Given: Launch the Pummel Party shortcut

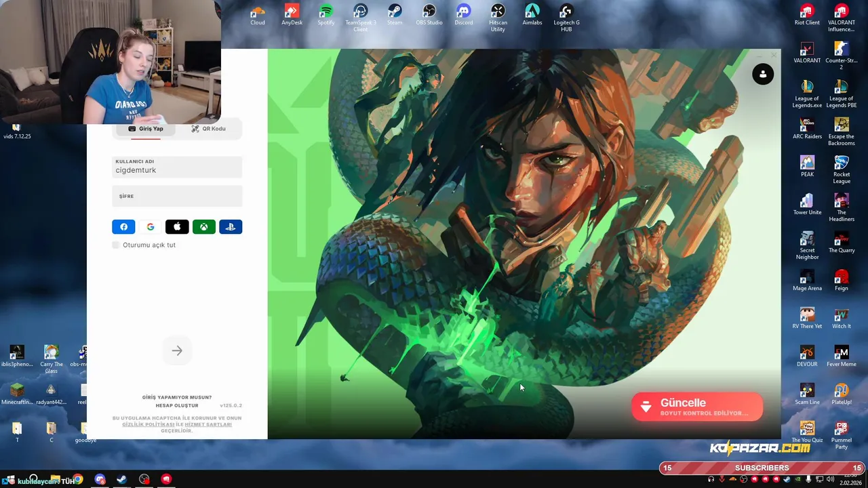Looking at the screenshot, I should [x=842, y=435].
